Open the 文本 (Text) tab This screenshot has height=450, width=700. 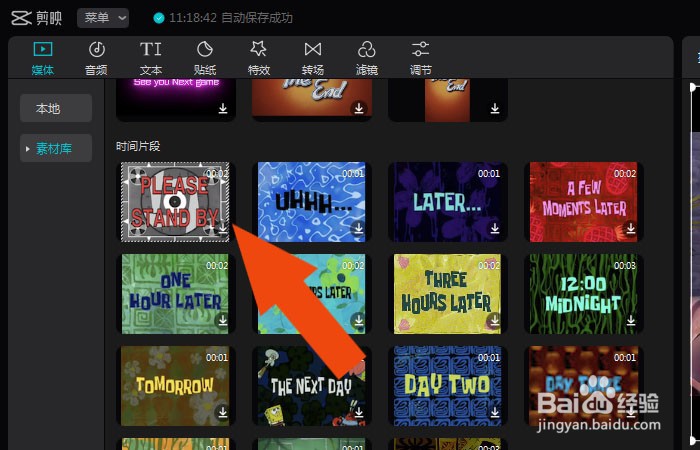150,58
